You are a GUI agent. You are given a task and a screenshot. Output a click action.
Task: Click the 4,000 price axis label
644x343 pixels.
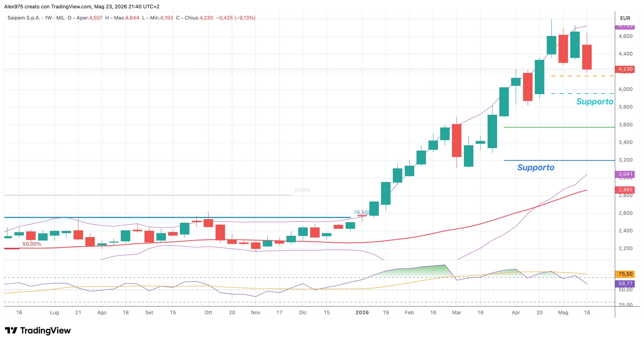pos(625,89)
